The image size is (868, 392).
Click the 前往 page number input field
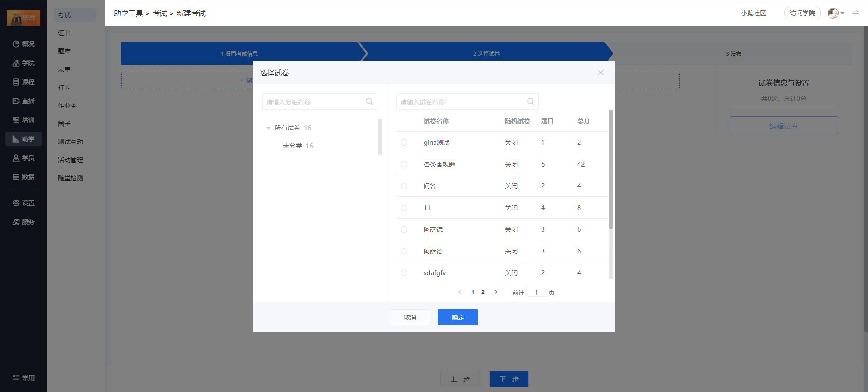[x=536, y=292]
